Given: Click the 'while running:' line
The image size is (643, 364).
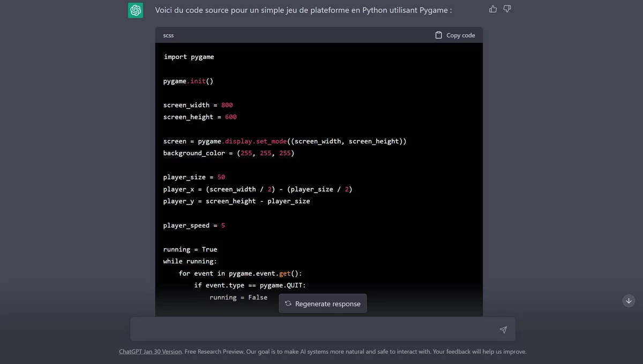Looking at the screenshot, I should (190, 261).
